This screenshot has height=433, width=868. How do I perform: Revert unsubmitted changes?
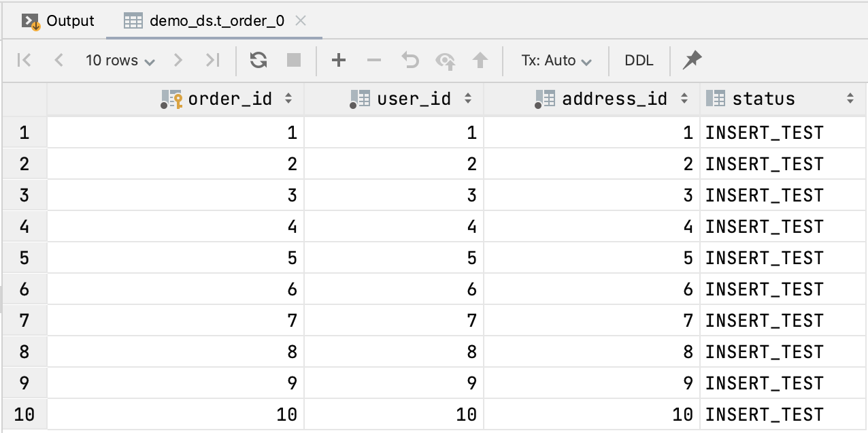(410, 60)
